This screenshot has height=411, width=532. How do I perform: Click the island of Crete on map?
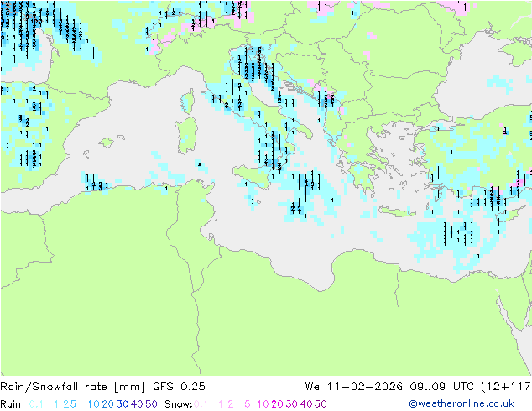tap(397, 211)
